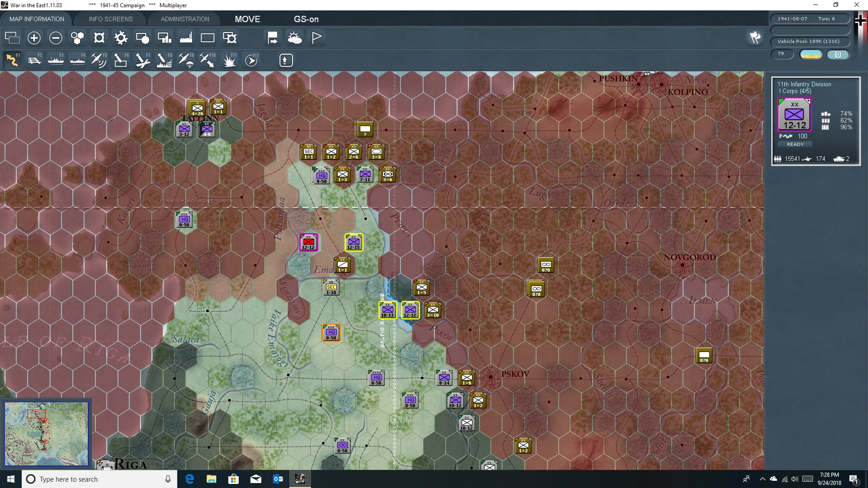Select the 3-12 unit near Tallinn
This screenshot has width=868, height=488.
[x=184, y=130]
